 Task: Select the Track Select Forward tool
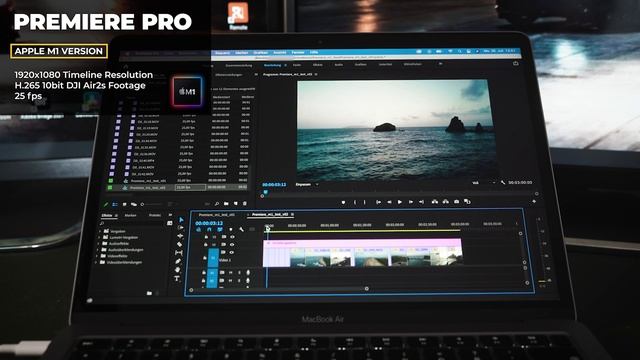tap(180, 228)
